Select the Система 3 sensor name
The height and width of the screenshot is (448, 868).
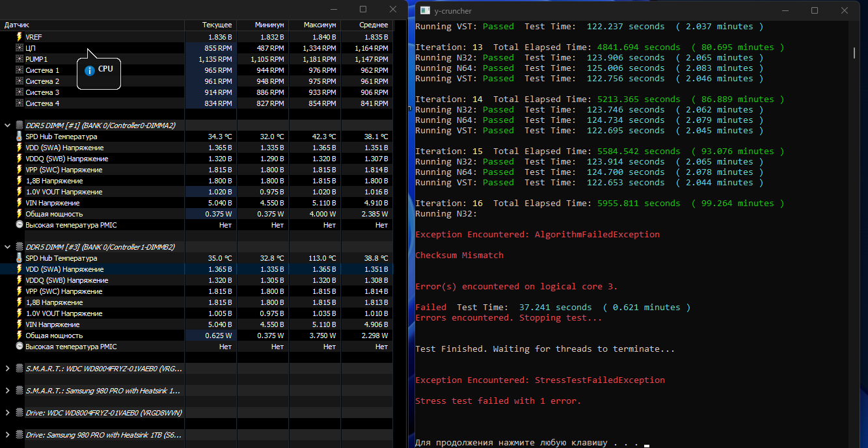[42, 92]
